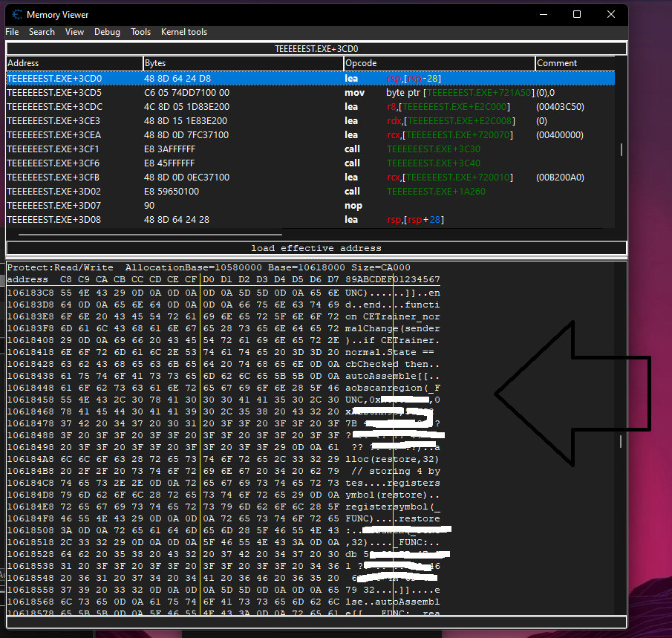Select the TEEEEEEST.EXE+3D07 nop row
672x638 pixels.
tap(310, 206)
